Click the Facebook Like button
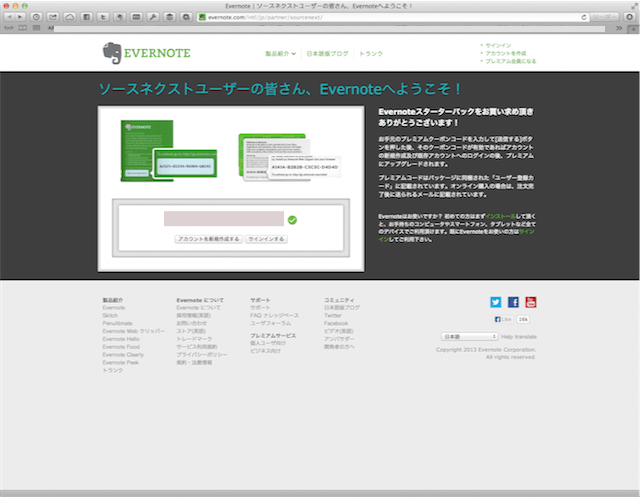This screenshot has height=497, width=640. tap(503, 319)
